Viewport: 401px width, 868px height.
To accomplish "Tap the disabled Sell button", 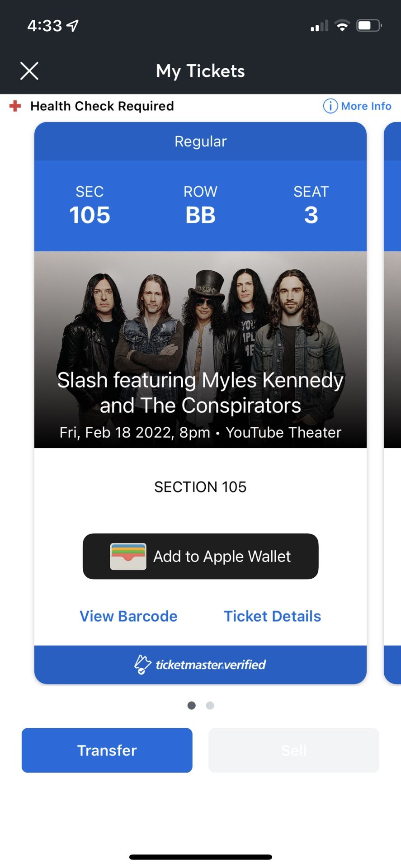I will click(x=293, y=750).
